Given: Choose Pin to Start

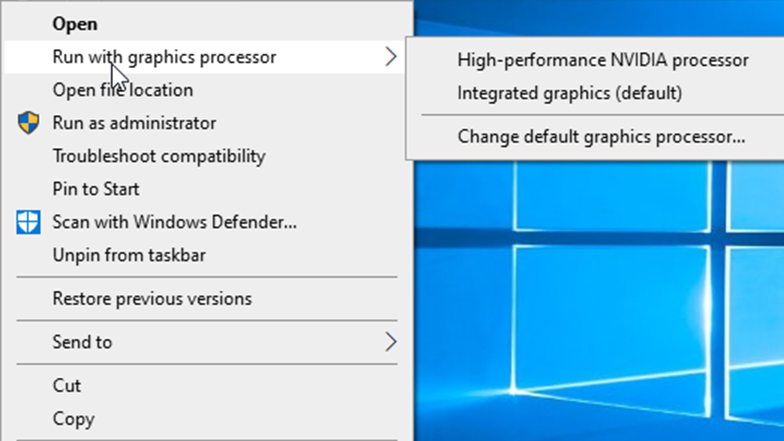Looking at the screenshot, I should click(96, 189).
